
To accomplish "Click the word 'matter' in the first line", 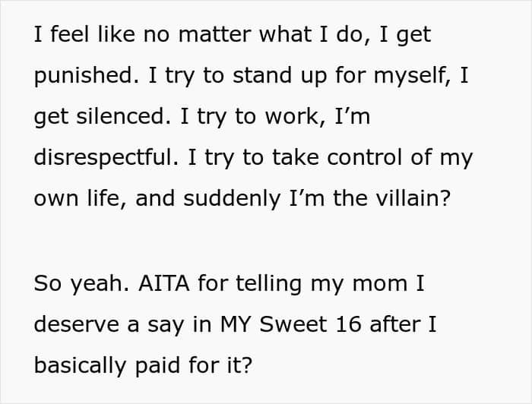I will [215, 35].
